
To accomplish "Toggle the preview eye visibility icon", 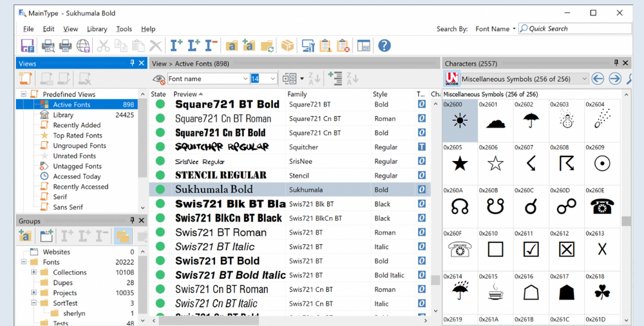I will (158, 79).
